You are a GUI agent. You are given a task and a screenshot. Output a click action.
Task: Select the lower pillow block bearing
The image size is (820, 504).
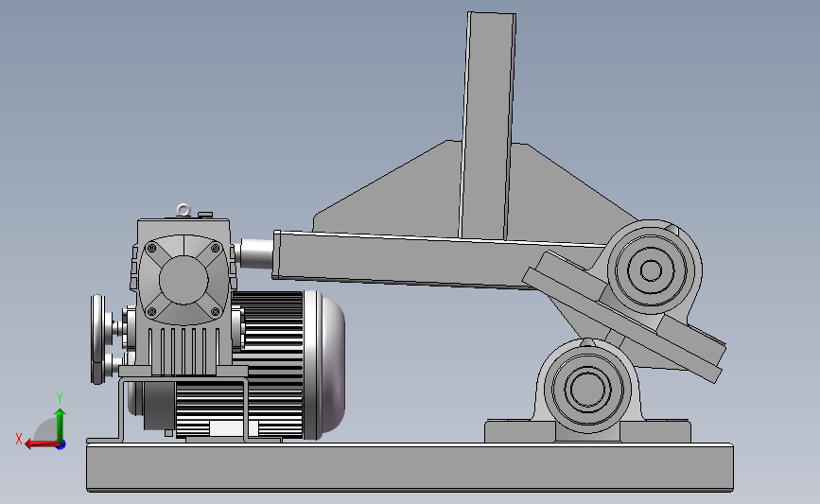tap(587, 390)
